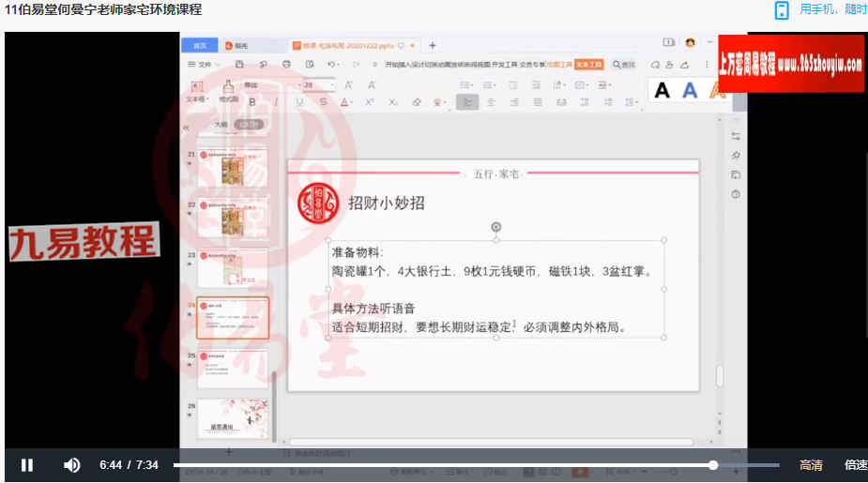Click the rotate handle above text box
This screenshot has width=868, height=483.
click(x=496, y=227)
